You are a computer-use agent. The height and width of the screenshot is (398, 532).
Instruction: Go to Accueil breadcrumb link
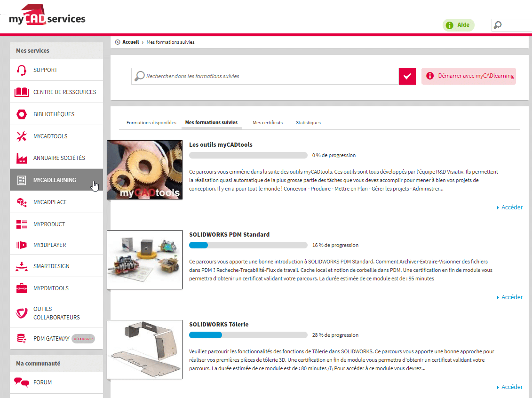point(131,42)
